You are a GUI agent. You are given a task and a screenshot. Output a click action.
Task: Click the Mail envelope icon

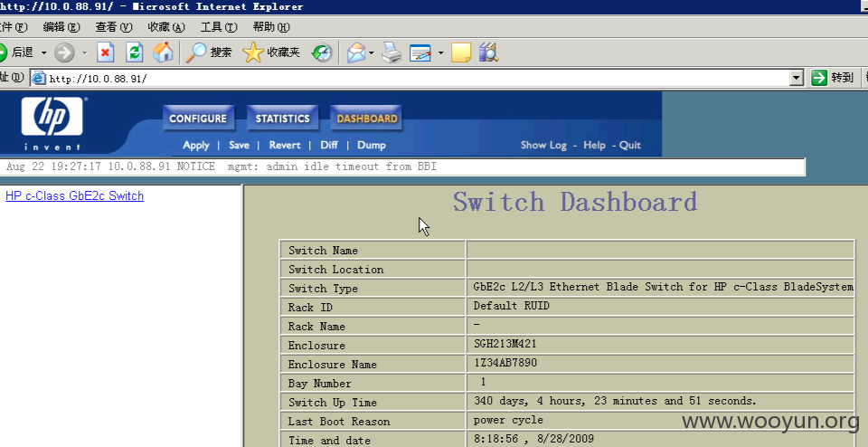[356, 52]
